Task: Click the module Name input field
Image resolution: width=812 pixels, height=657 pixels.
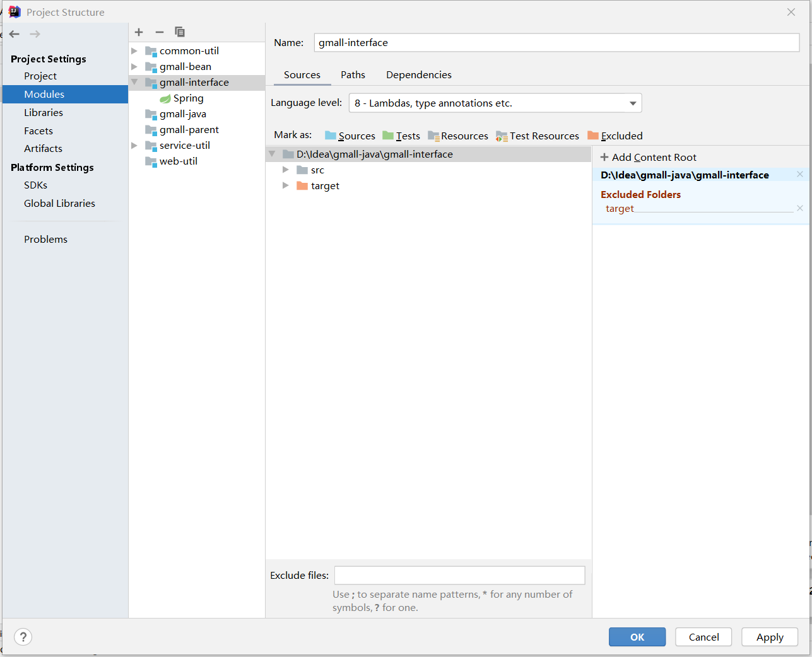Action: click(x=556, y=43)
